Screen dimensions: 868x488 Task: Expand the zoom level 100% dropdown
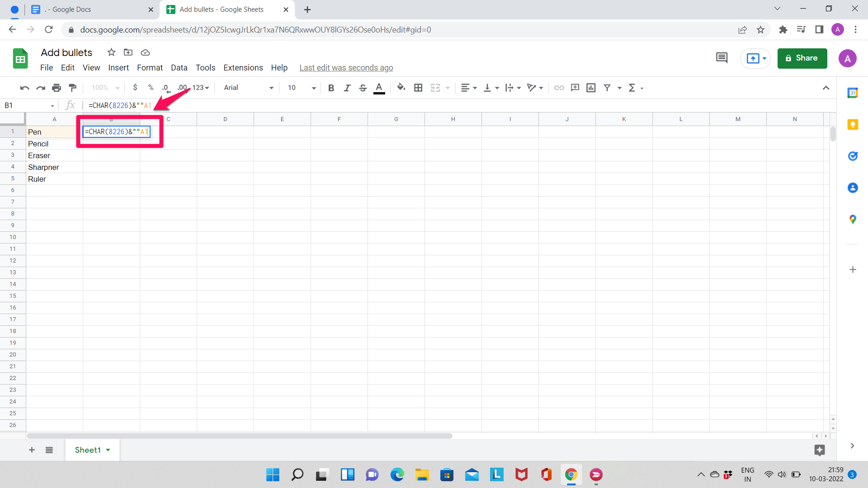tap(104, 88)
